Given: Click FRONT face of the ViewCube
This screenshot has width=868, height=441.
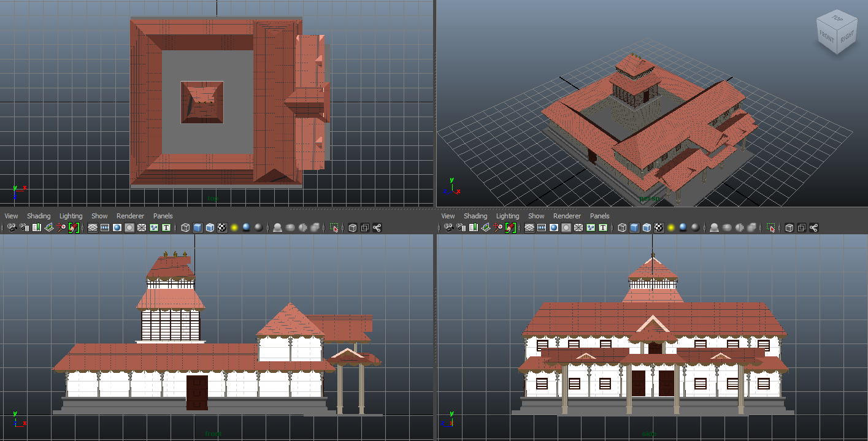Looking at the screenshot, I should tap(826, 37).
